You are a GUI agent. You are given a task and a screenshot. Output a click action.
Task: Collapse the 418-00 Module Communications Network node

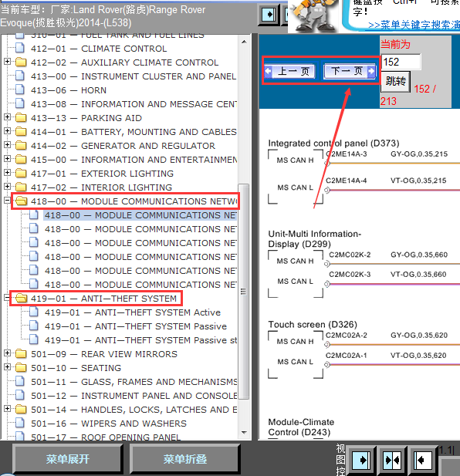(x=7, y=201)
